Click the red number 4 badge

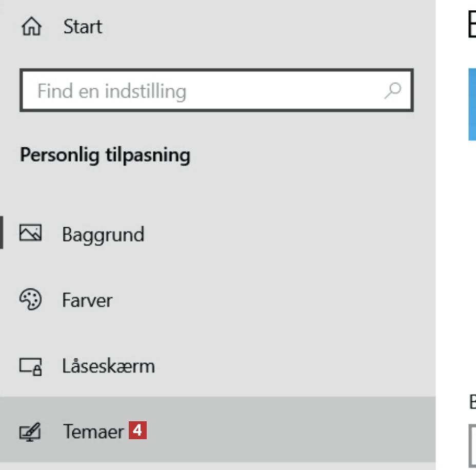tap(137, 430)
